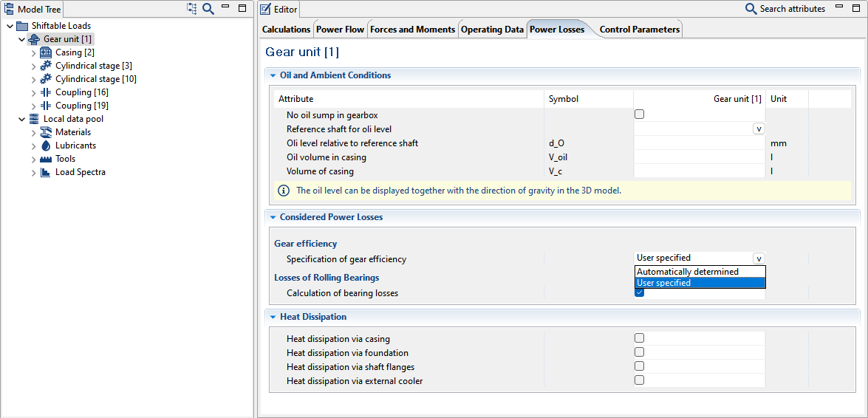The width and height of the screenshot is (868, 418).
Task: Click Volume of casing input field
Action: [x=700, y=171]
